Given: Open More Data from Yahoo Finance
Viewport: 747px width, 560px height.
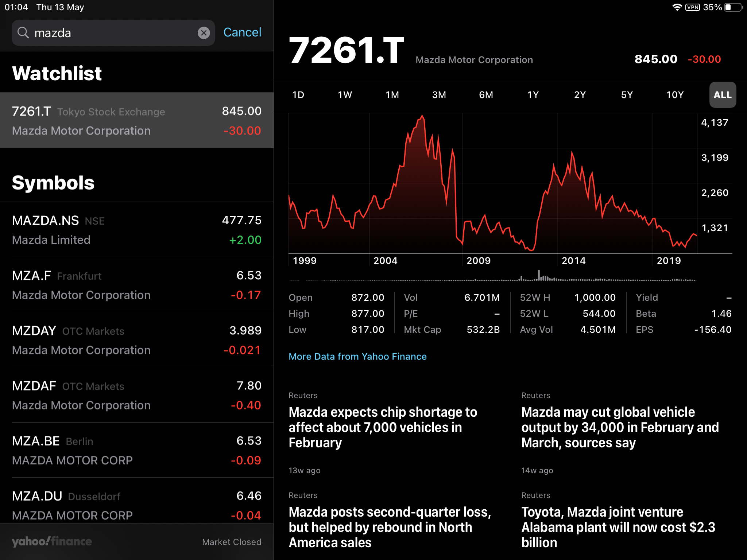Looking at the screenshot, I should click(x=357, y=357).
